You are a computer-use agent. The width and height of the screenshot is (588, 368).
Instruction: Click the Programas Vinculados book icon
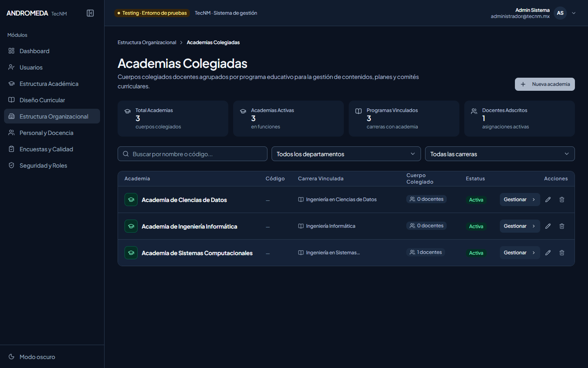coord(359,111)
